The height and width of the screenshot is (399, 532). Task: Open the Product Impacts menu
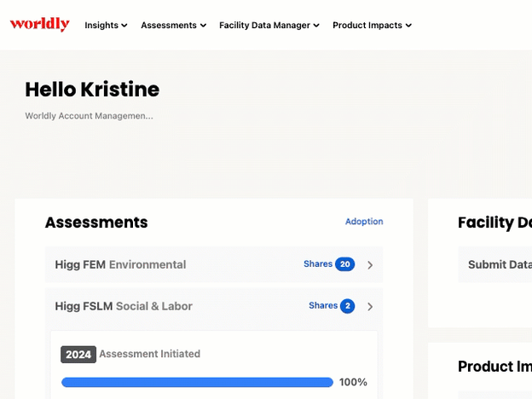coord(372,26)
